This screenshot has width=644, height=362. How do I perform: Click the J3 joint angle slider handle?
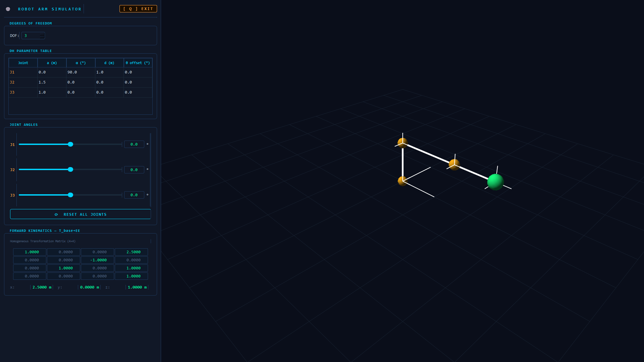[x=70, y=195]
